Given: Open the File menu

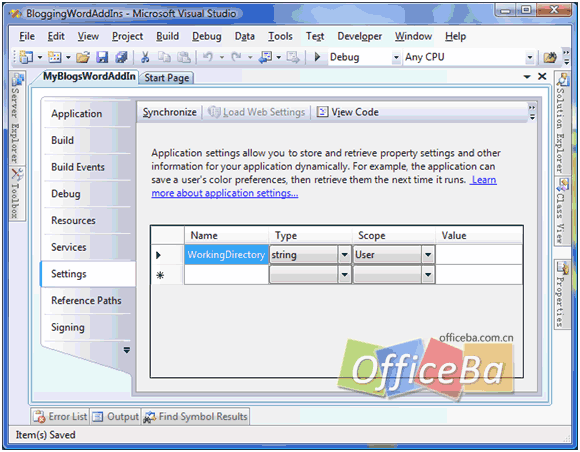Looking at the screenshot, I should pyautogui.click(x=27, y=36).
